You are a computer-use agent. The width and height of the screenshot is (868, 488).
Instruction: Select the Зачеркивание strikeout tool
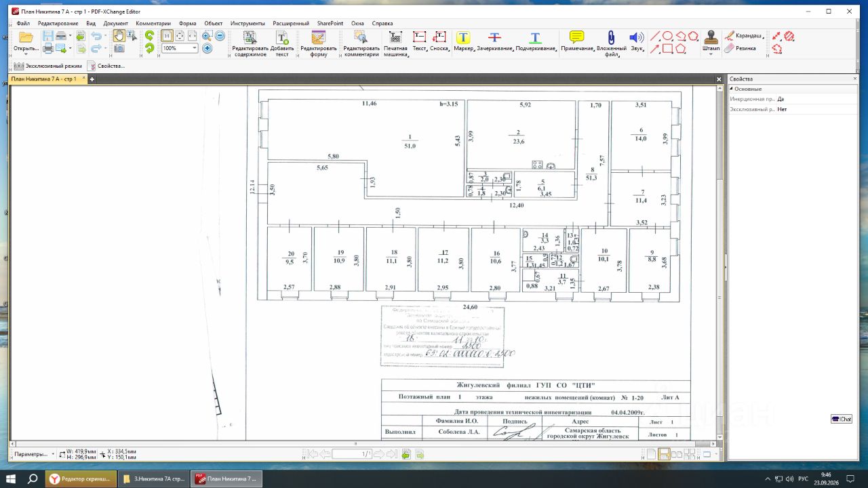click(x=495, y=41)
